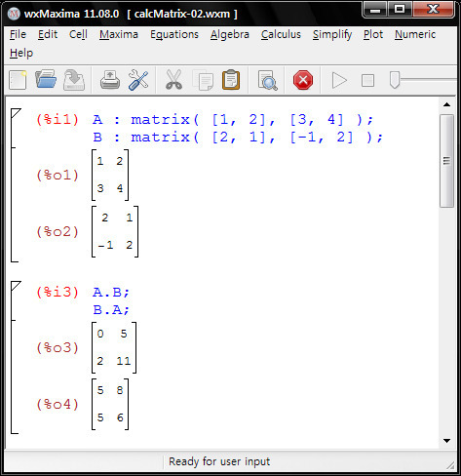Open the Simplify menu
The image size is (461, 476).
(332, 34)
